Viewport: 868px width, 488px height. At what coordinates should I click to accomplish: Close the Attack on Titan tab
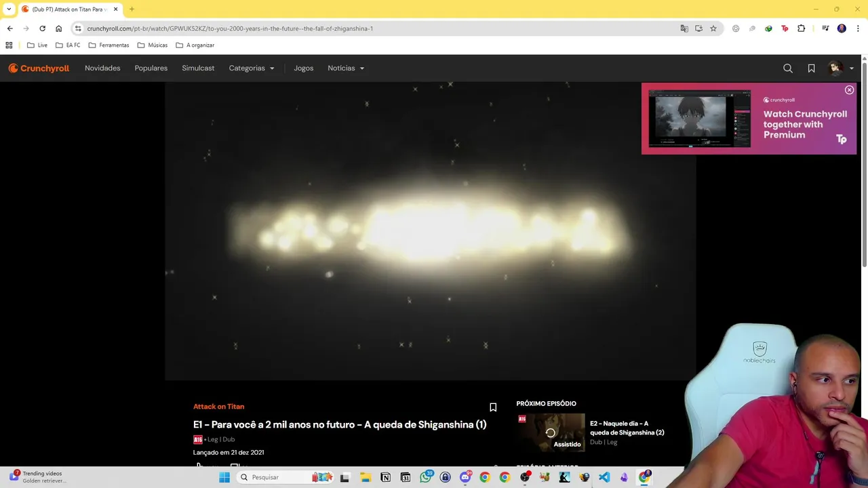pyautogui.click(x=115, y=9)
